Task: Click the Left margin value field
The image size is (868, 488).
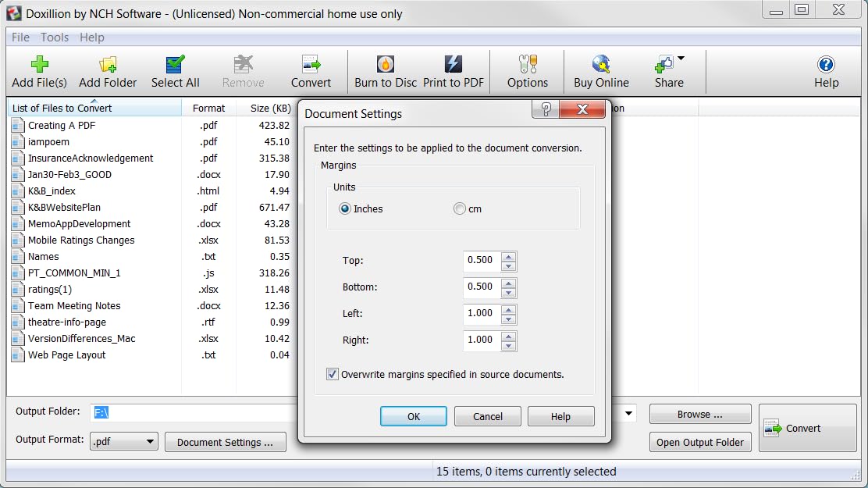Action: point(481,313)
